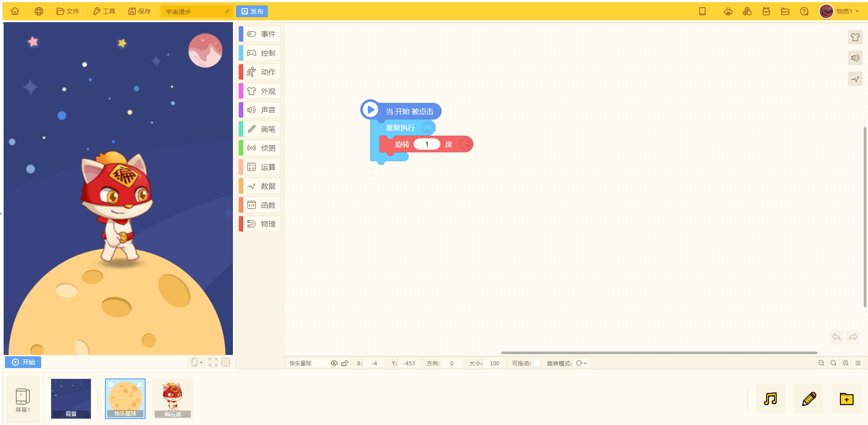The height and width of the screenshot is (425, 868).
Task: Edit the project name 宇宙漫步
Action: point(197,11)
